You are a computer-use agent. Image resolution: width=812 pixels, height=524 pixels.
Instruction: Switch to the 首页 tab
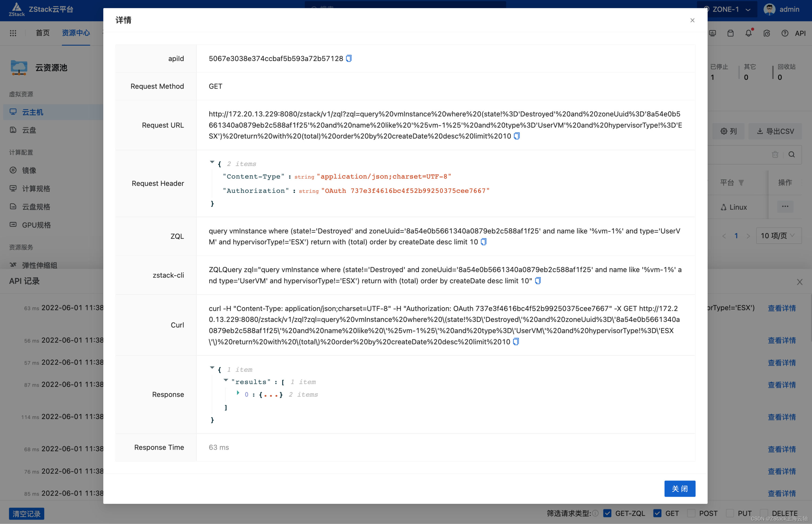pos(42,33)
